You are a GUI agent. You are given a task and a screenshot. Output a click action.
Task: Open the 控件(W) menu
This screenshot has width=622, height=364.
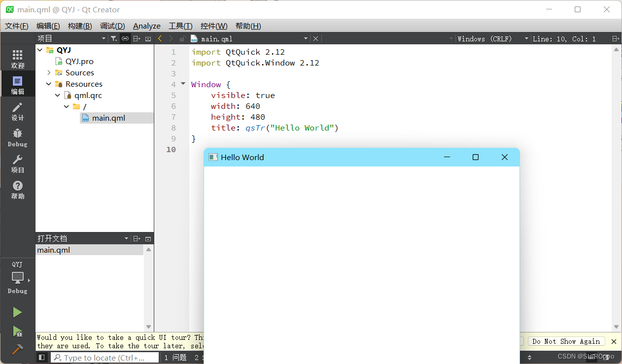(214, 26)
